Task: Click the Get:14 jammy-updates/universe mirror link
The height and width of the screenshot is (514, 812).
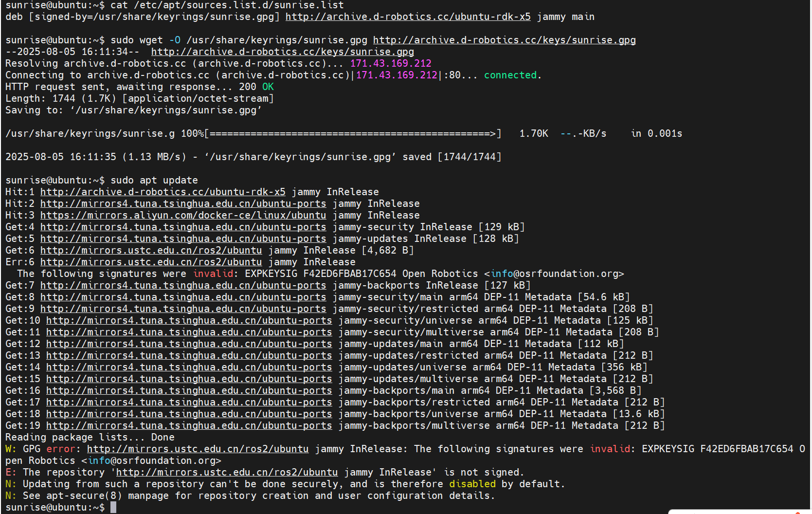Action: [189, 367]
